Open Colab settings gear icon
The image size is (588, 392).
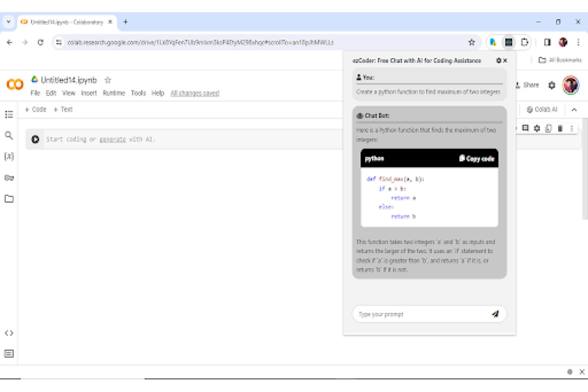552,85
